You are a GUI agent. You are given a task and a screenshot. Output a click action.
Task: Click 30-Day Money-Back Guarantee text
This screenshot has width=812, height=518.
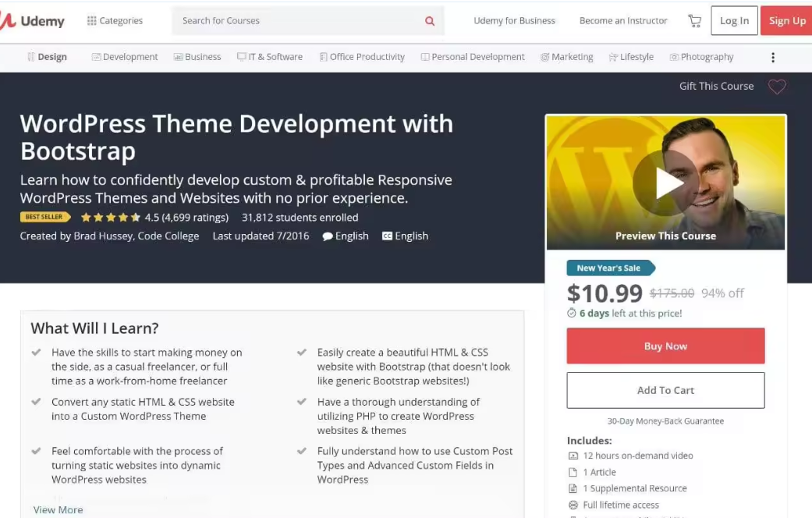(x=665, y=421)
